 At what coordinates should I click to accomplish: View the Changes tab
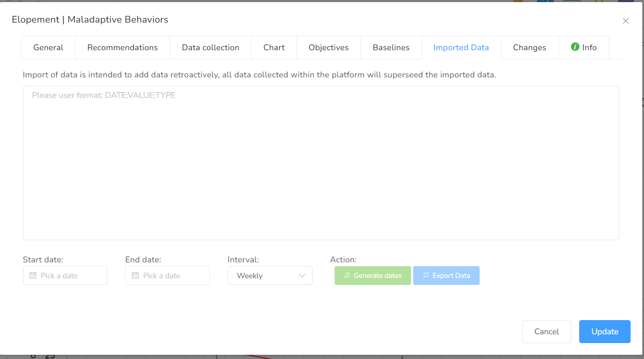pyautogui.click(x=529, y=48)
